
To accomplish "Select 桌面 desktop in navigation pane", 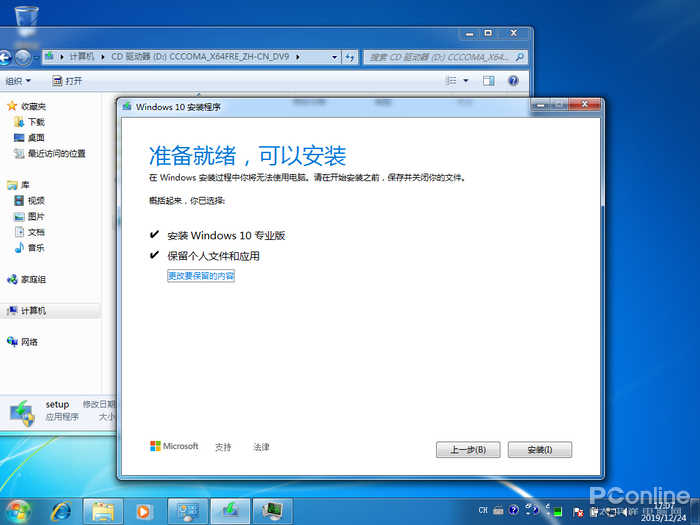I will point(29,138).
